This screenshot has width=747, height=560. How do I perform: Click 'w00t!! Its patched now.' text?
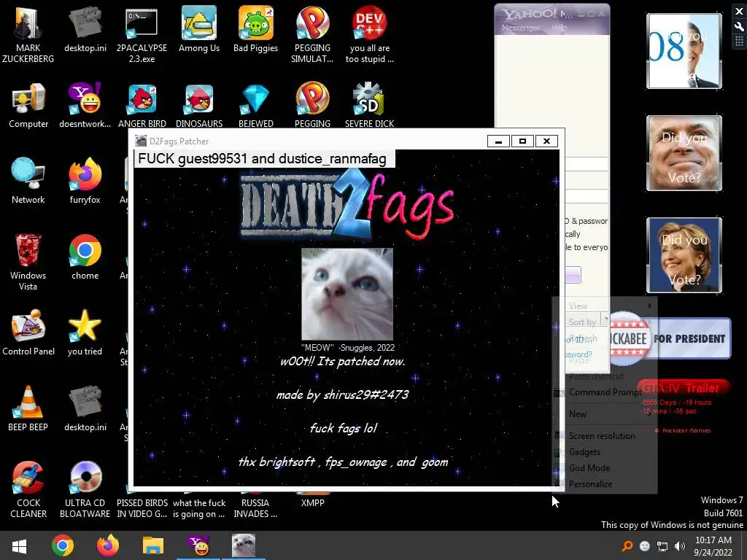(x=343, y=362)
